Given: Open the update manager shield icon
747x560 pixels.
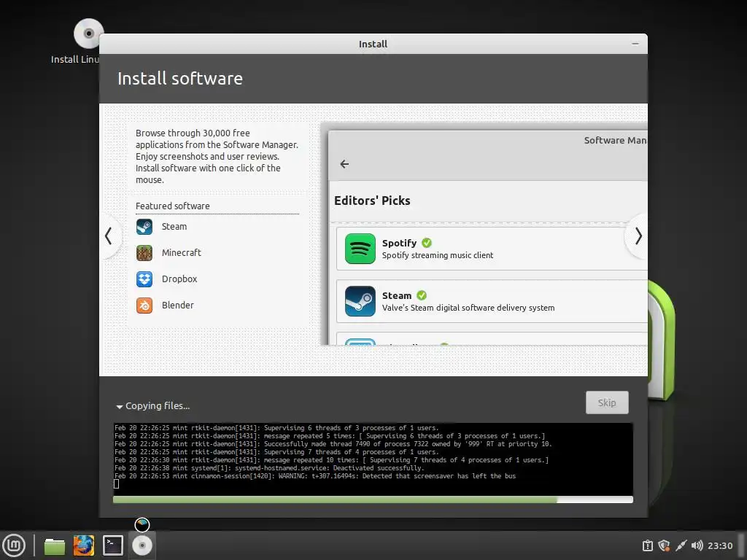Looking at the screenshot, I should 664,545.
